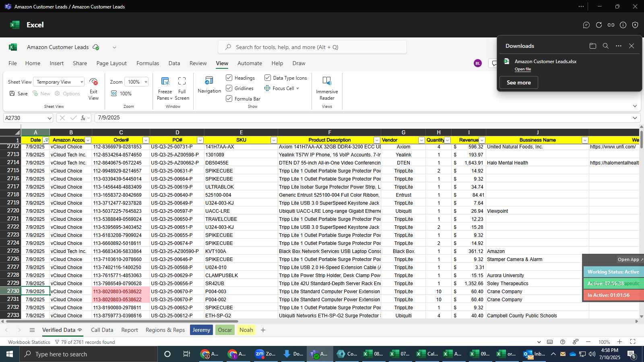Click the Working Status: Active bar
Image resolution: width=644 pixels, height=362 pixels.
[x=613, y=272]
